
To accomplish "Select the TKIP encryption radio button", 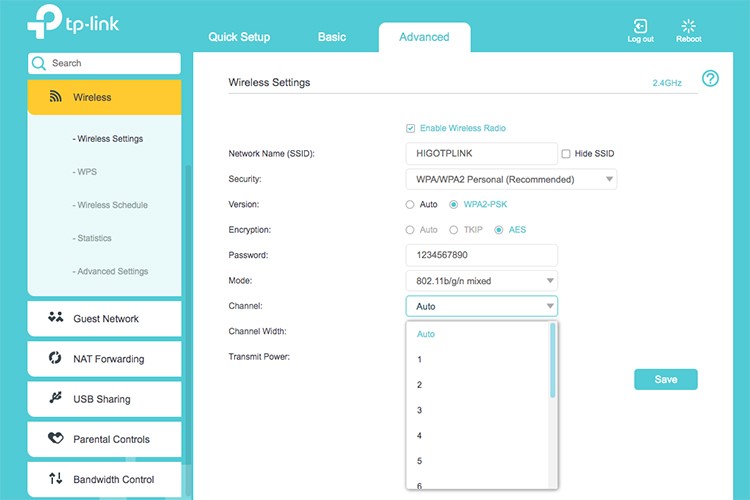I will click(454, 230).
